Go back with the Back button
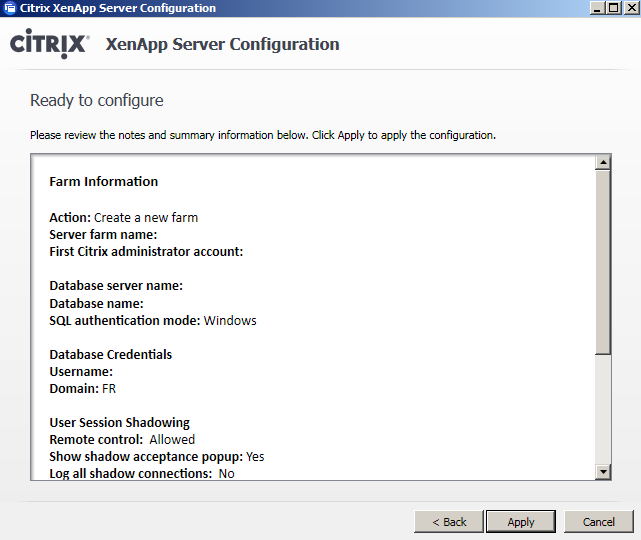This screenshot has height=540, width=641. point(449,522)
